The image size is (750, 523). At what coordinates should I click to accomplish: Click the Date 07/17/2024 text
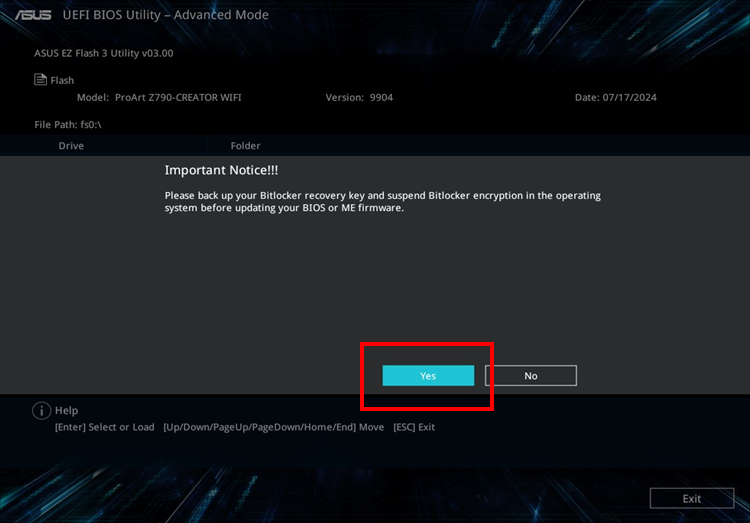(x=616, y=98)
